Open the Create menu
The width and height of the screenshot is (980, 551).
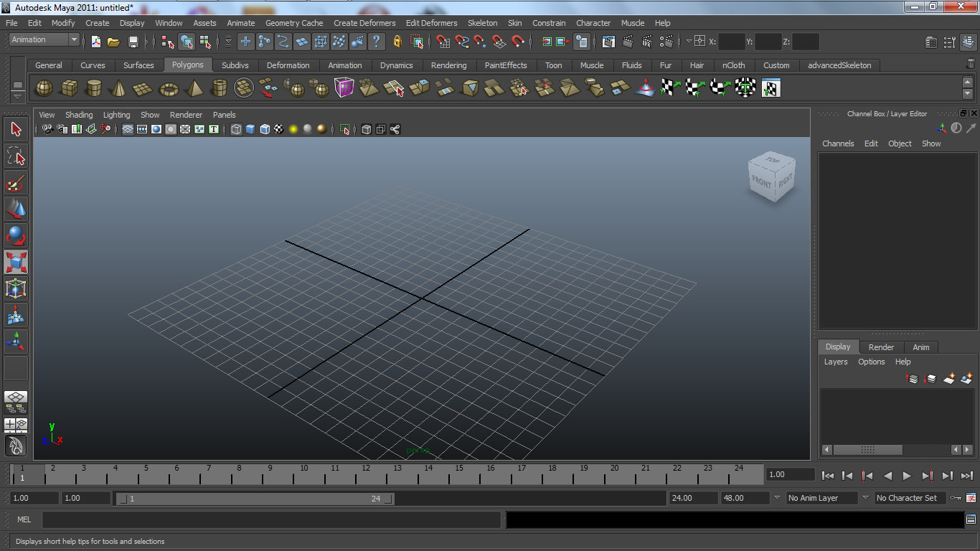(98, 23)
